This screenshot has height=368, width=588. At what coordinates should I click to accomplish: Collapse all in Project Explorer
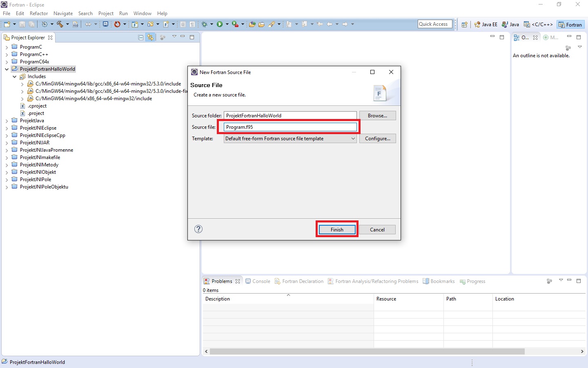[x=141, y=37]
